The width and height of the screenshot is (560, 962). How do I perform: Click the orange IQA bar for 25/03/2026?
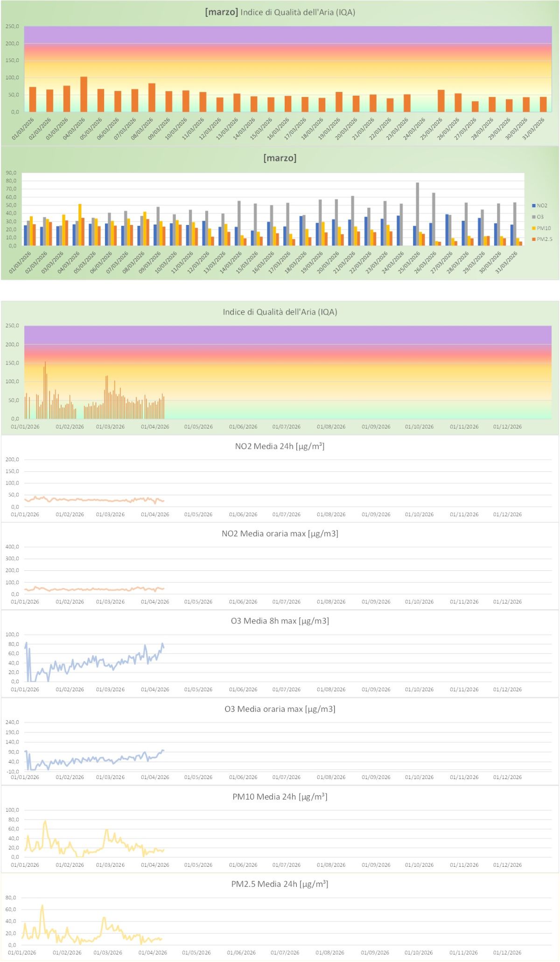(441, 101)
